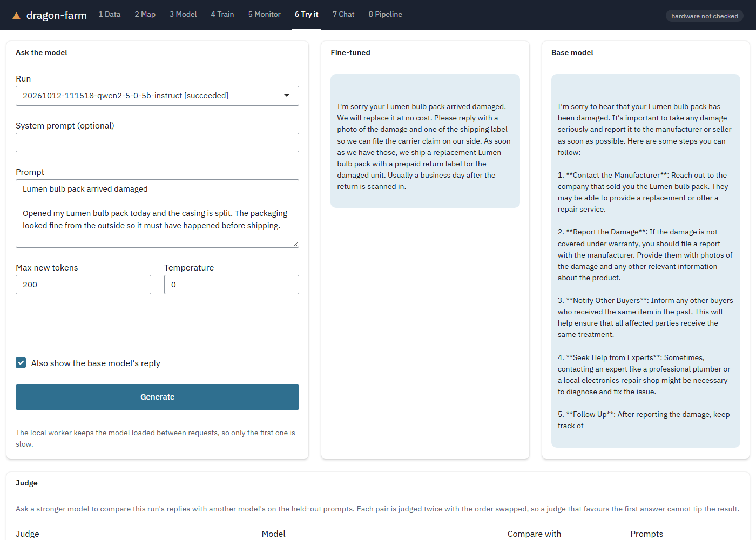Click the Judge section heading
Screen dimensions: 756x540
click(x=26, y=483)
